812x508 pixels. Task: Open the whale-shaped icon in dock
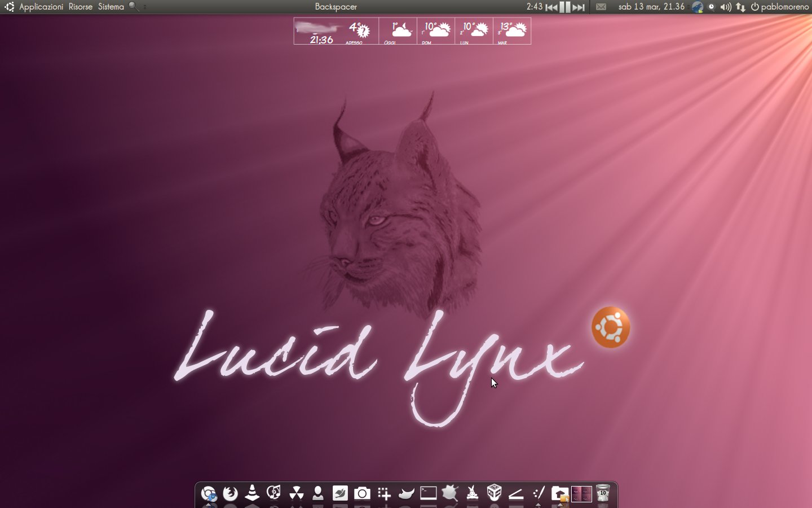click(406, 494)
